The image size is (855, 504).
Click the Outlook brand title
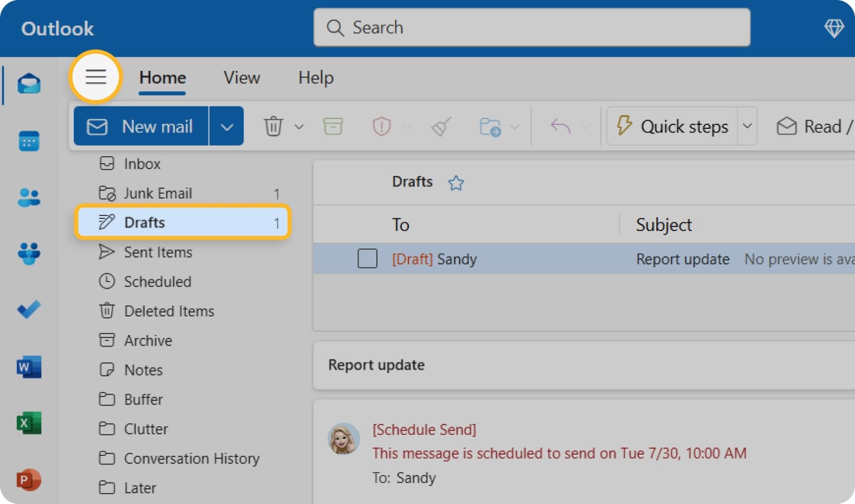click(x=58, y=28)
